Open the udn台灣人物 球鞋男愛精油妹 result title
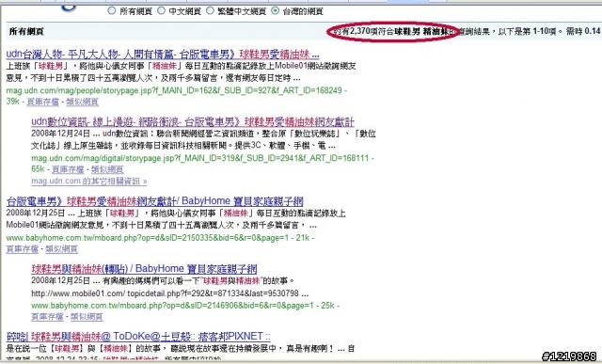This screenshot has width=602, height=364. coord(163,55)
